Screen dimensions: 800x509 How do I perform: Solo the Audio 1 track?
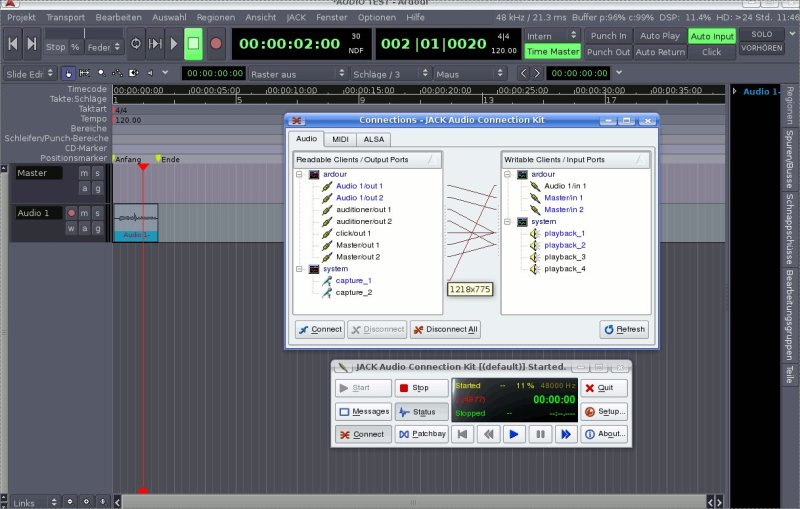pyautogui.click(x=97, y=213)
